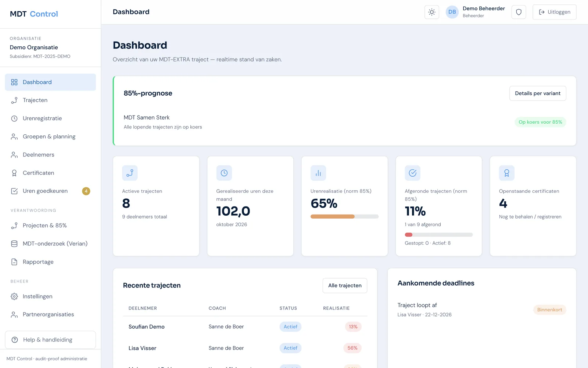
Task: Click the shield icon in header
Action: click(x=519, y=12)
